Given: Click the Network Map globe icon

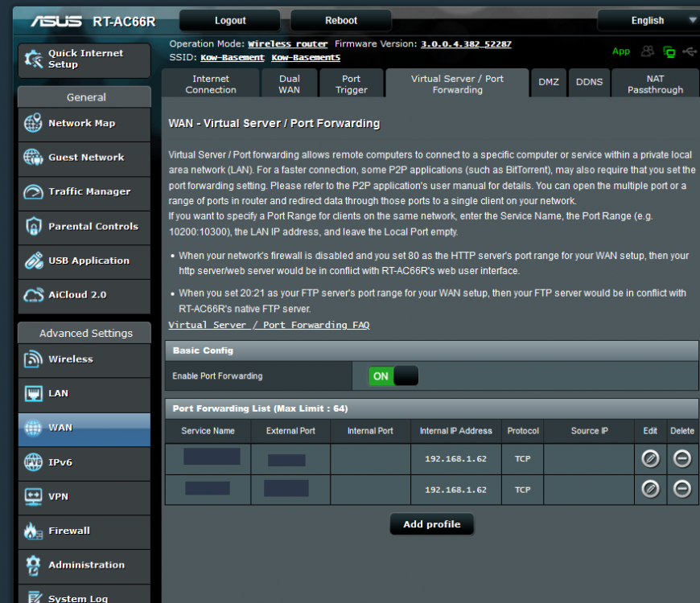Looking at the screenshot, I should click(33, 123).
